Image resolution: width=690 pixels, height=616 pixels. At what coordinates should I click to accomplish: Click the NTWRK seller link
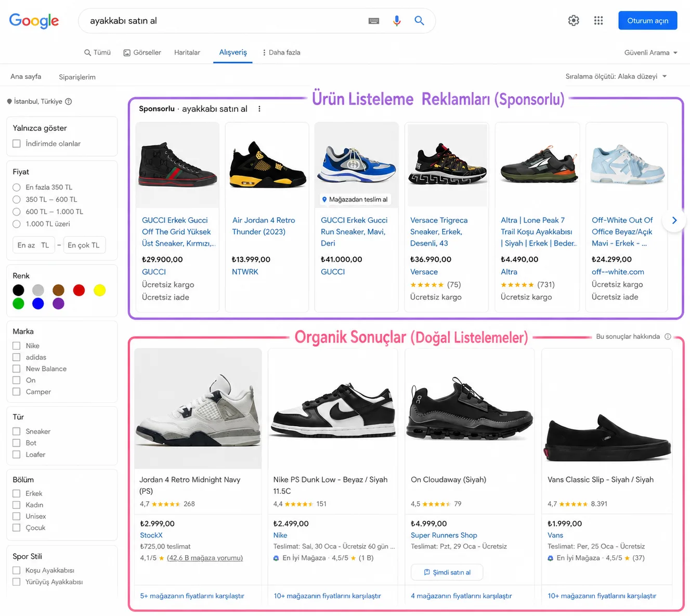245,272
